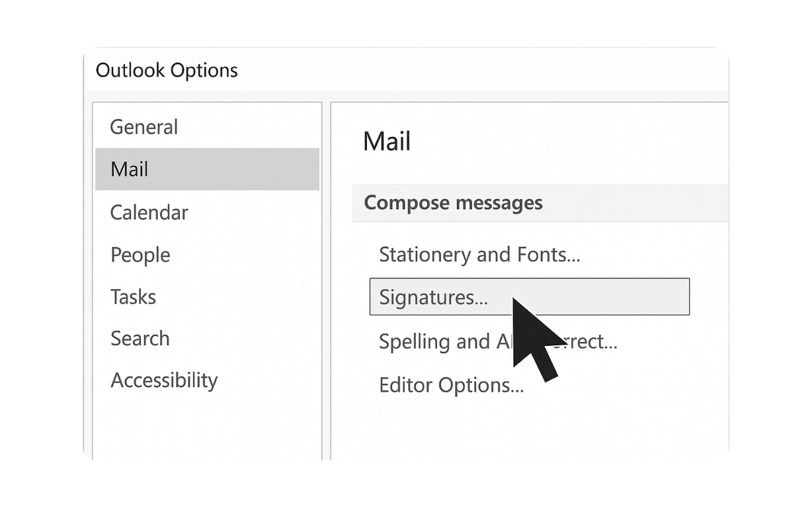
Task: Click the Mail page heading
Action: (x=387, y=141)
